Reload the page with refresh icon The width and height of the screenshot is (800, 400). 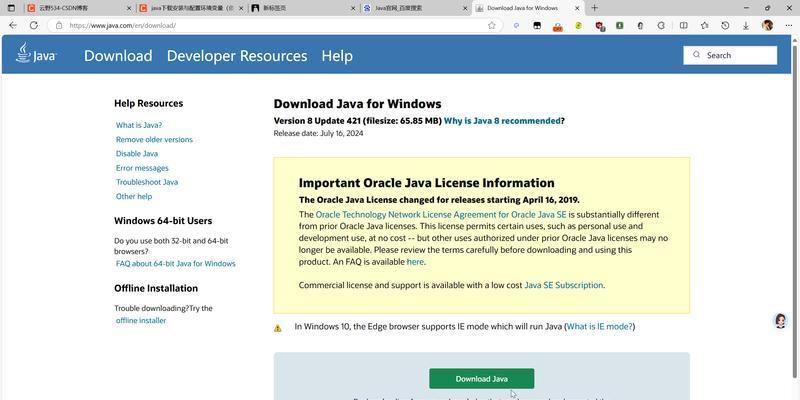(34, 25)
